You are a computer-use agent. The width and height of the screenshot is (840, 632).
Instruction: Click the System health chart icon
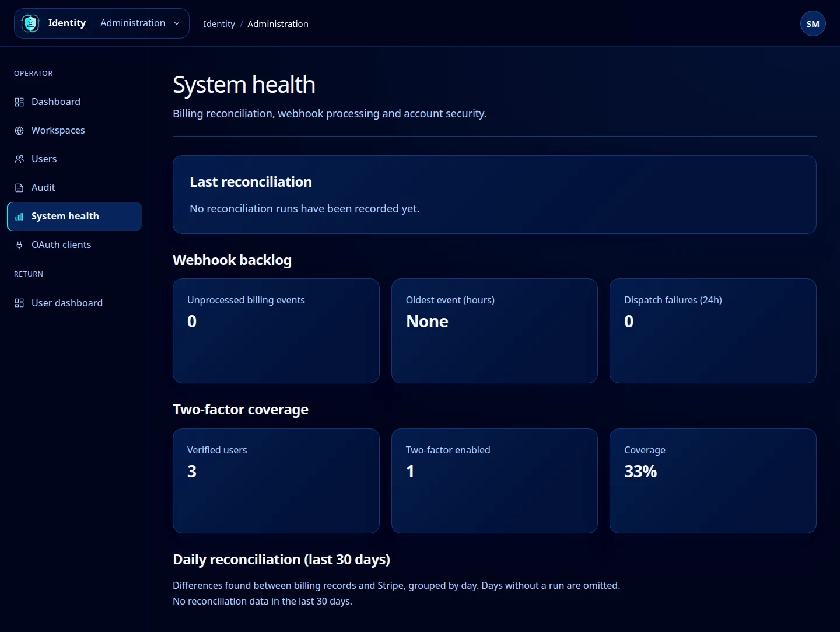pos(19,217)
